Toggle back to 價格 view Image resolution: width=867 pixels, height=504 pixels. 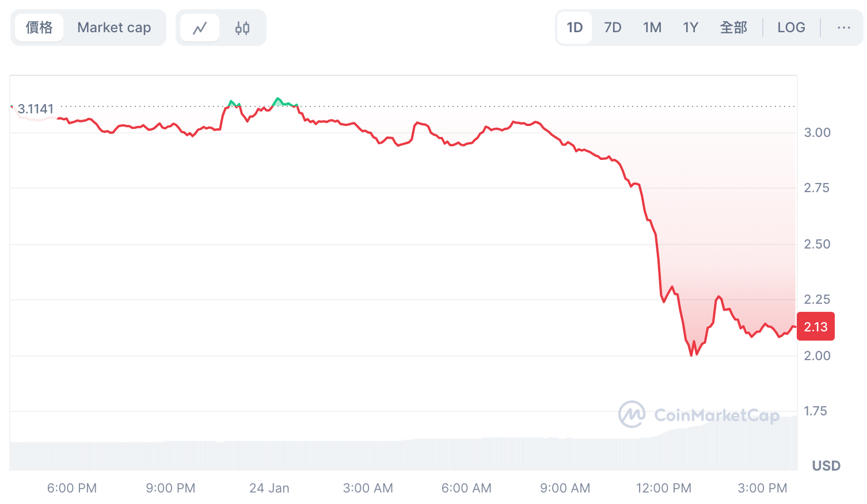[x=39, y=27]
